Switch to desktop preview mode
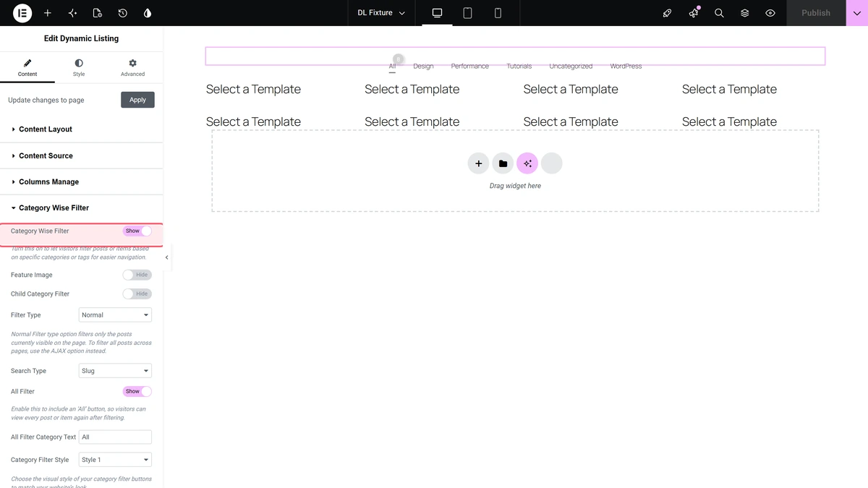The height and width of the screenshot is (488, 868). (437, 13)
